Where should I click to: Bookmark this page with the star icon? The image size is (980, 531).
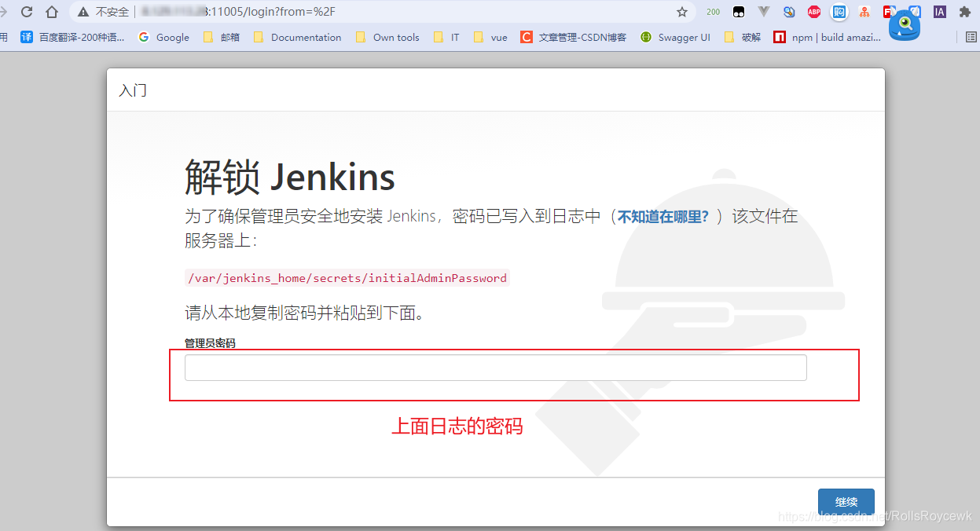pyautogui.click(x=682, y=12)
